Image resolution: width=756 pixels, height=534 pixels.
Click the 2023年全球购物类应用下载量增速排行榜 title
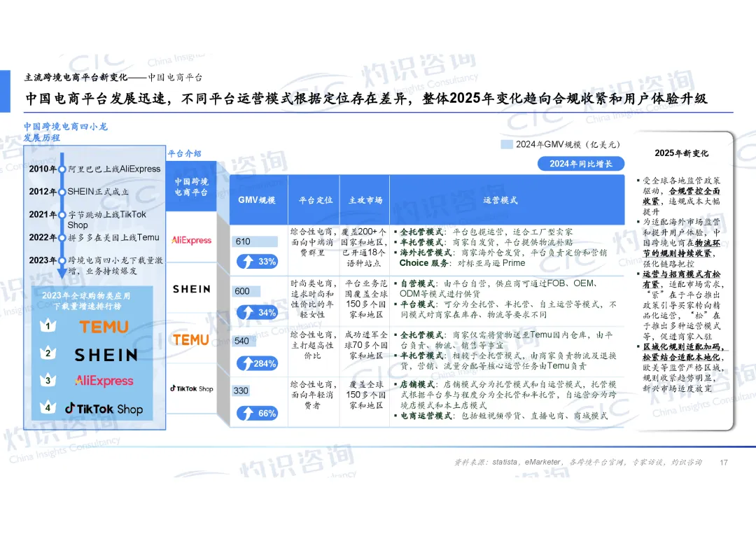point(86,301)
